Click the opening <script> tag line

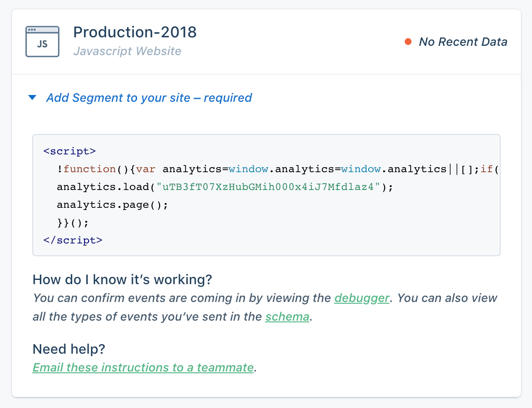tap(70, 151)
